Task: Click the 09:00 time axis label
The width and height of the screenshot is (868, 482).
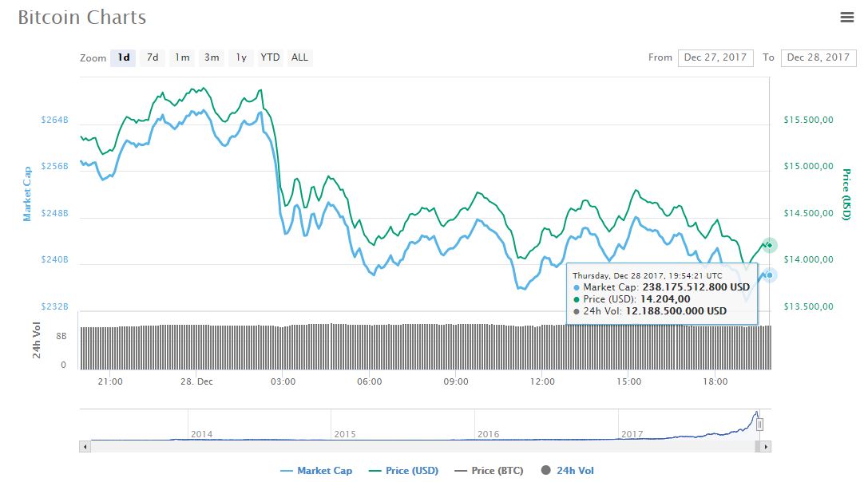Action: tap(456, 381)
